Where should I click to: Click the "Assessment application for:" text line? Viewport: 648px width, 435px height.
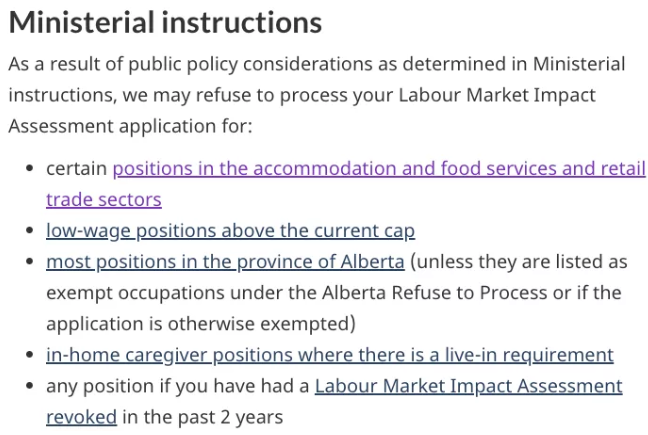(130, 126)
